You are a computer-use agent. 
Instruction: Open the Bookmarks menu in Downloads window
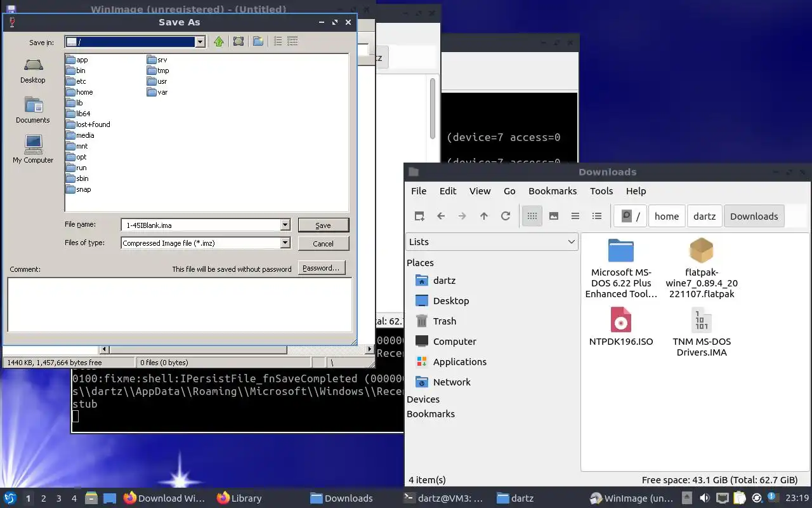(553, 190)
